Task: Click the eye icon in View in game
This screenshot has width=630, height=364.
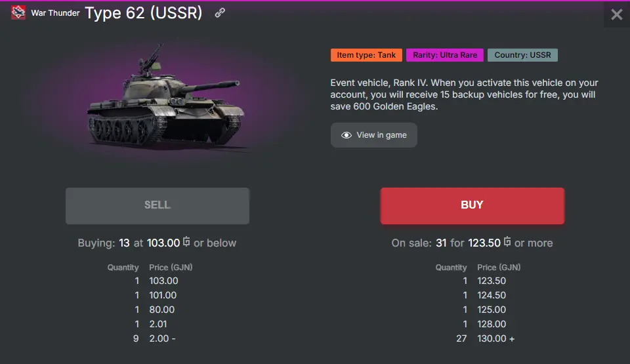Action: 346,135
